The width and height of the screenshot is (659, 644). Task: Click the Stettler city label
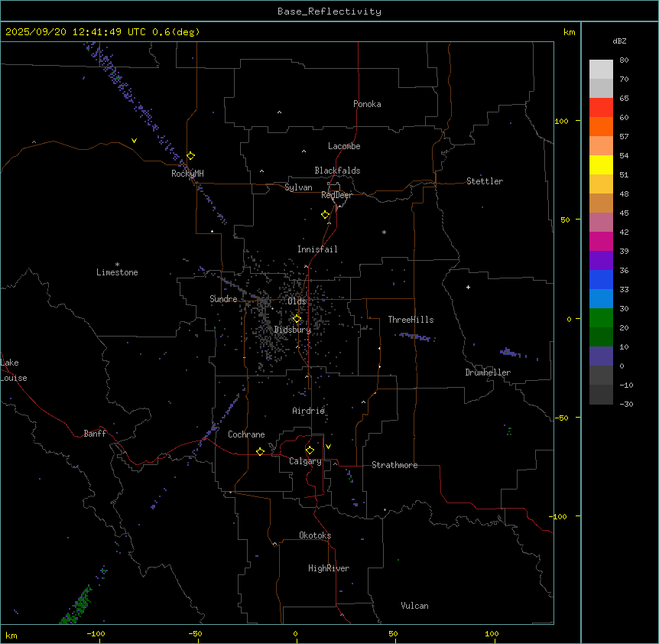coord(485,181)
